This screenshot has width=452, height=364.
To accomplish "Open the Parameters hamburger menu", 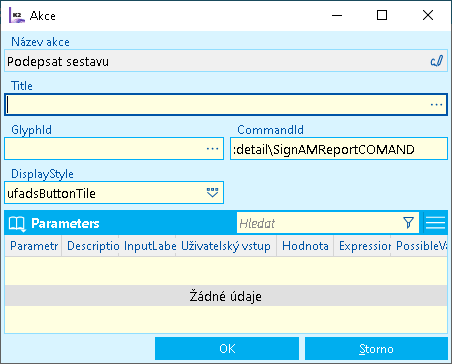I will click(x=435, y=223).
